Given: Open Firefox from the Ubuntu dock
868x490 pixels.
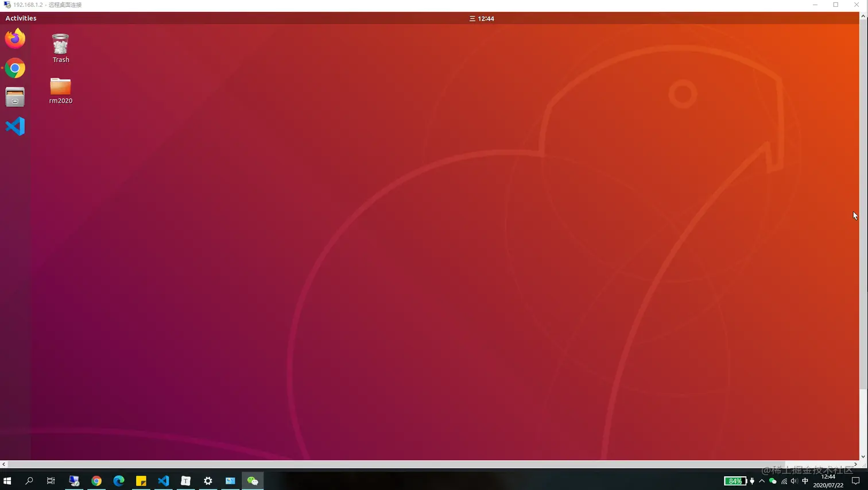Looking at the screenshot, I should coord(15,38).
